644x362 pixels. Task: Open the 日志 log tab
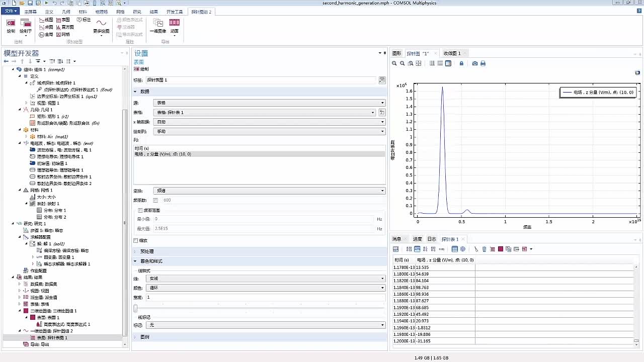[432, 239]
